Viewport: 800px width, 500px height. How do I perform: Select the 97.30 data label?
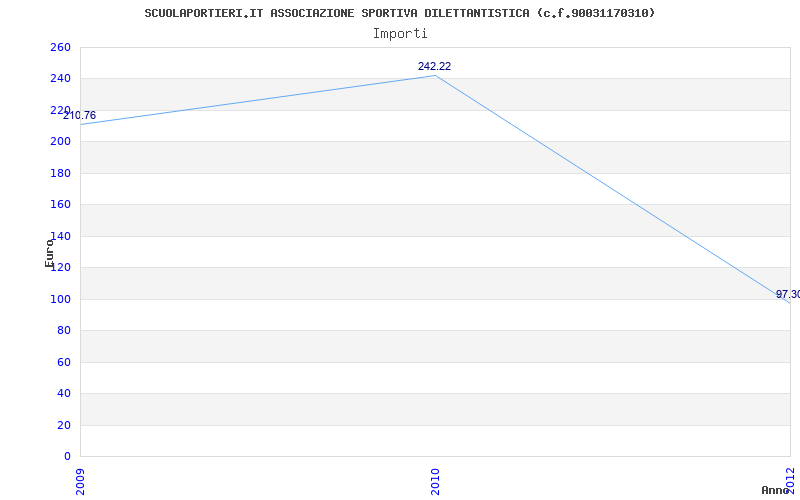788,294
